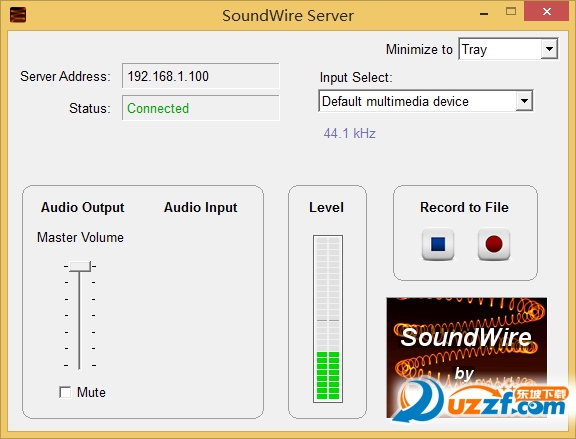Click the Master Volume label
Image resolution: width=576 pixels, height=439 pixels.
point(80,237)
